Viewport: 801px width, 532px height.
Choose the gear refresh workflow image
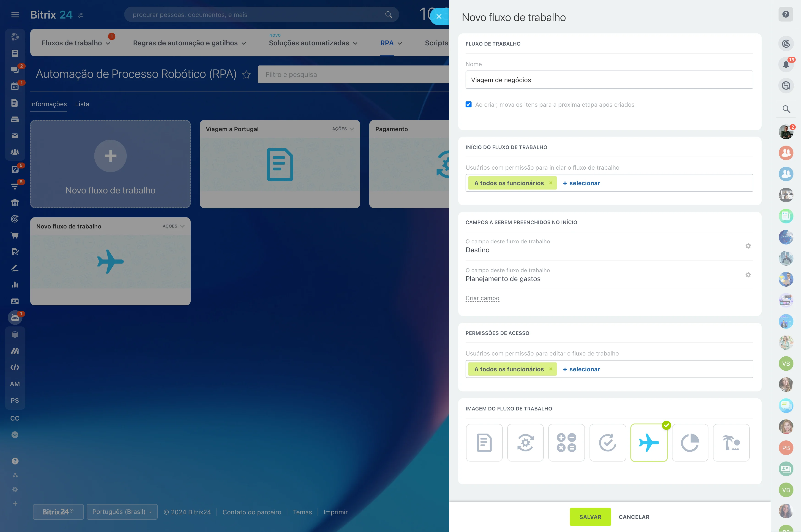[525, 442]
